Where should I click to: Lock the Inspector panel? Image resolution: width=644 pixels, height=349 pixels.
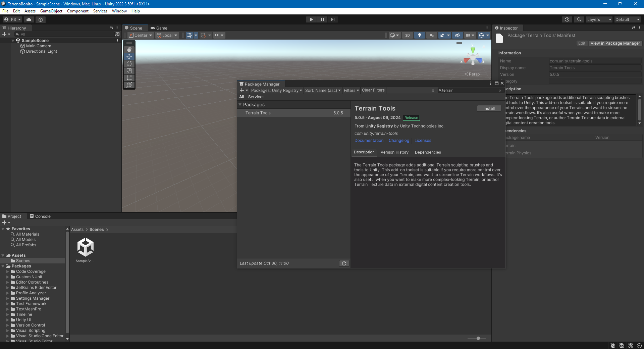pyautogui.click(x=633, y=28)
